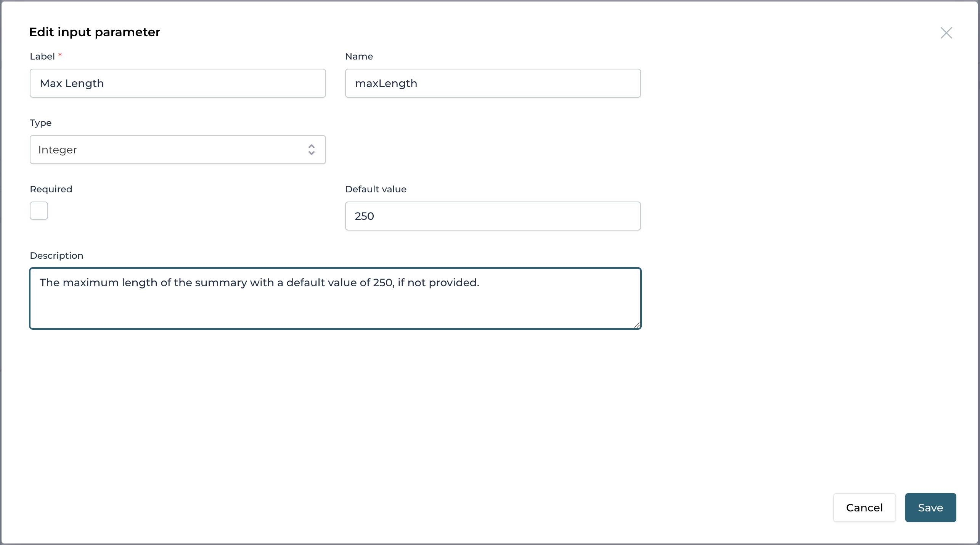
Task: Focus the maxLength name field
Action: coord(493,83)
